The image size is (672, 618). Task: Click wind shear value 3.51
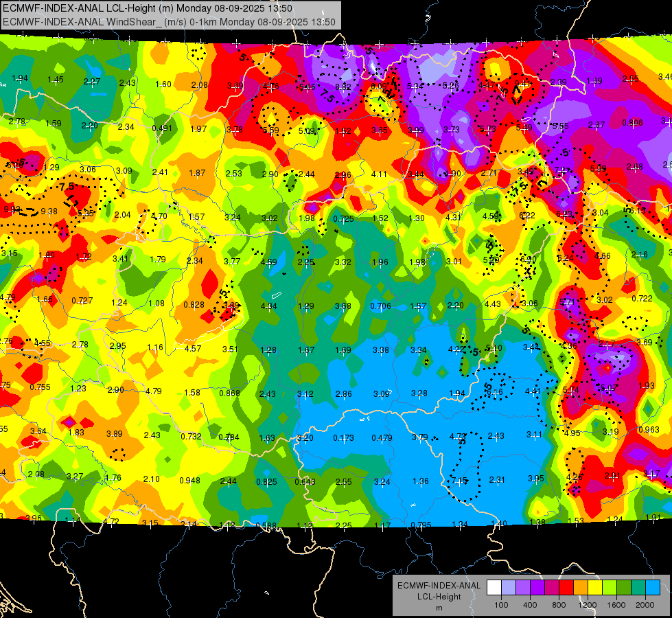230,349
